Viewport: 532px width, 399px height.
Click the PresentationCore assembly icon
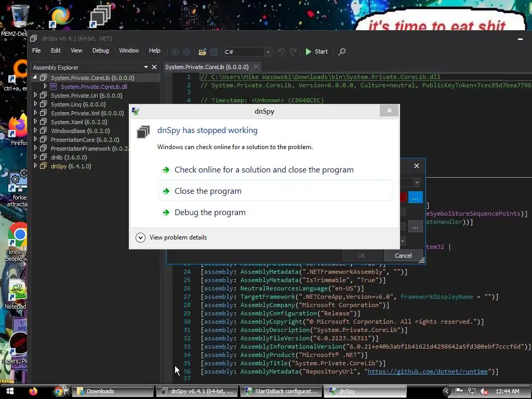(44, 139)
